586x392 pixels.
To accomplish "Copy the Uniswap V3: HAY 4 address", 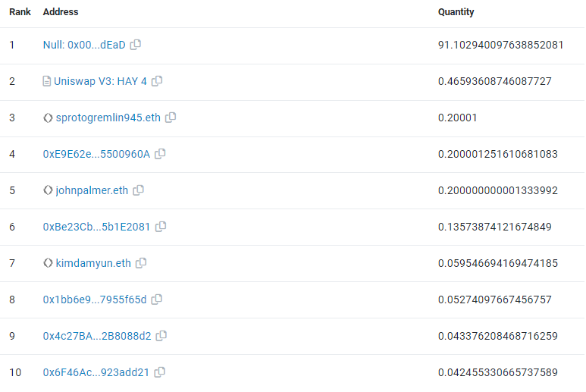I will click(x=157, y=81).
